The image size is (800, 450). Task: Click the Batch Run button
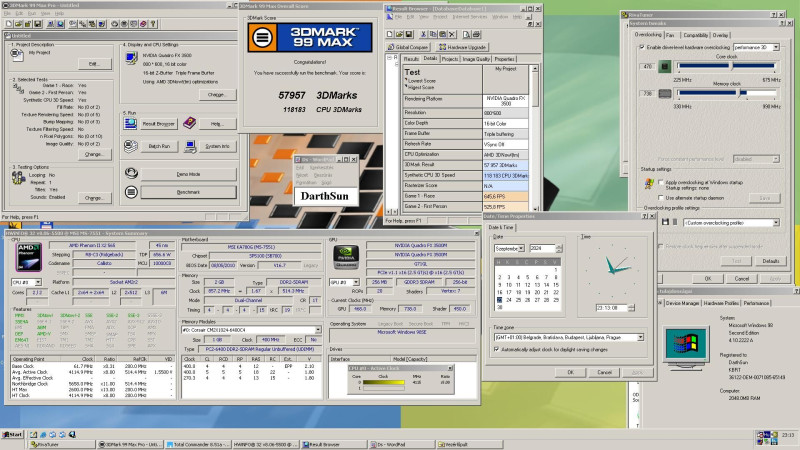(159, 146)
